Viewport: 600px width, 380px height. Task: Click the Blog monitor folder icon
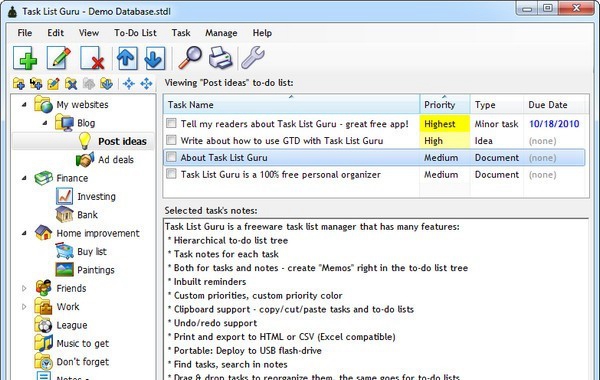click(x=64, y=123)
